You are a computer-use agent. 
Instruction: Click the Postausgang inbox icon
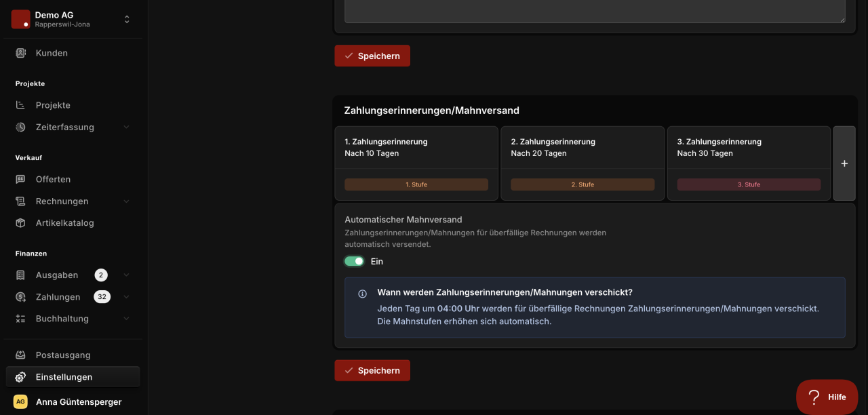[x=21, y=355]
